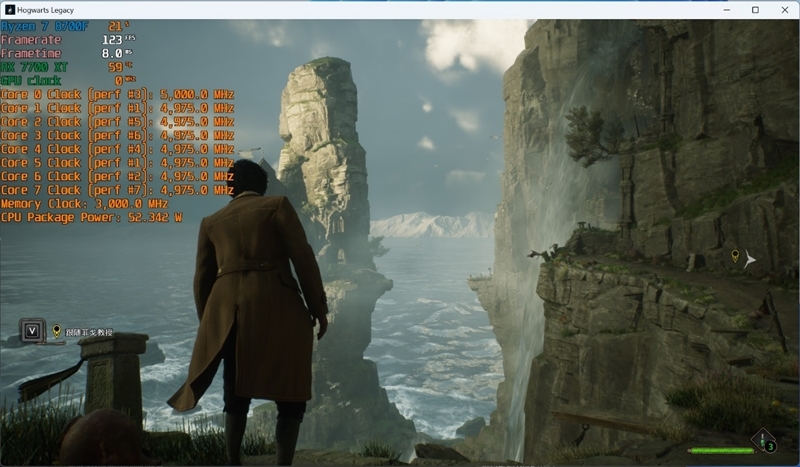Click the yellow quest pin beside 跟随菲戈教授
The height and width of the screenshot is (467, 800).
pyautogui.click(x=57, y=332)
